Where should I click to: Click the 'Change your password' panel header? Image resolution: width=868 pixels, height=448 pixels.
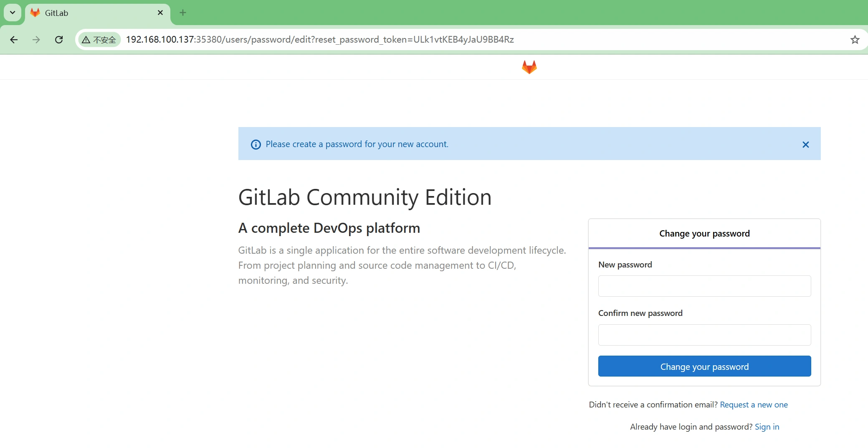coord(704,234)
